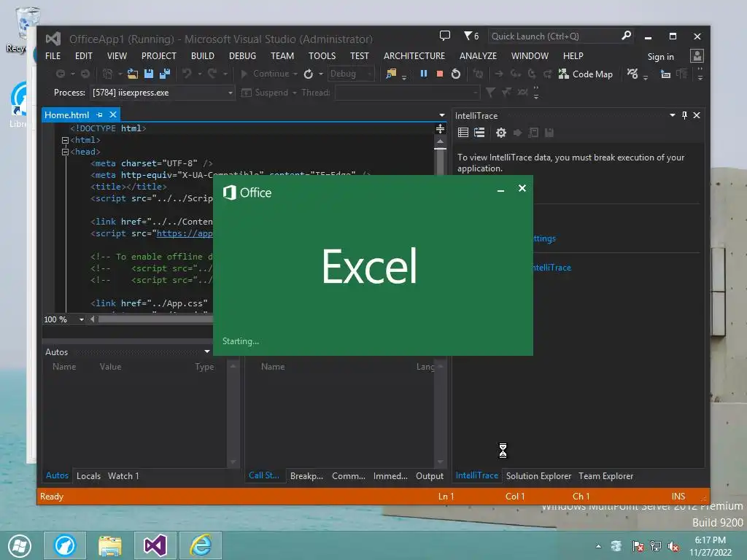
Task: Open the active documents list dropdown arrow
Action: 441,115
